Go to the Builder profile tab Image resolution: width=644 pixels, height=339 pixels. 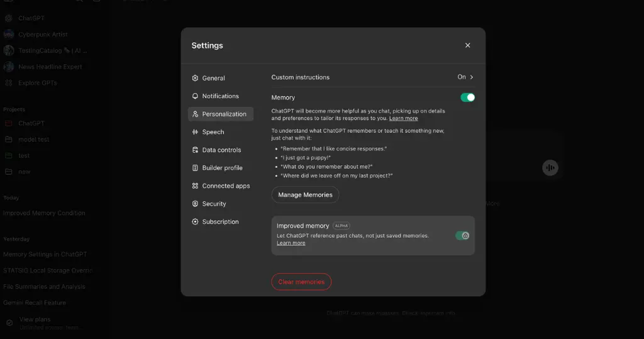(221, 168)
